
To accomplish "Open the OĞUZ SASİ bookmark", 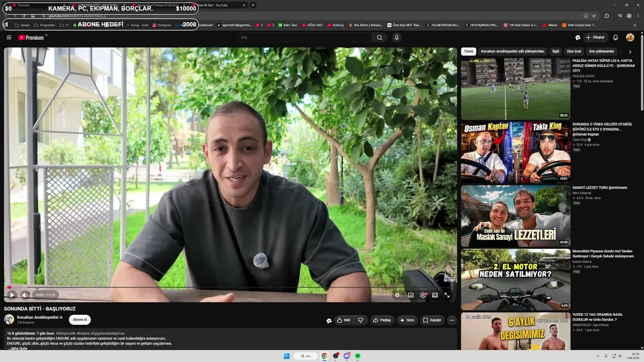I will pos(312,25).
